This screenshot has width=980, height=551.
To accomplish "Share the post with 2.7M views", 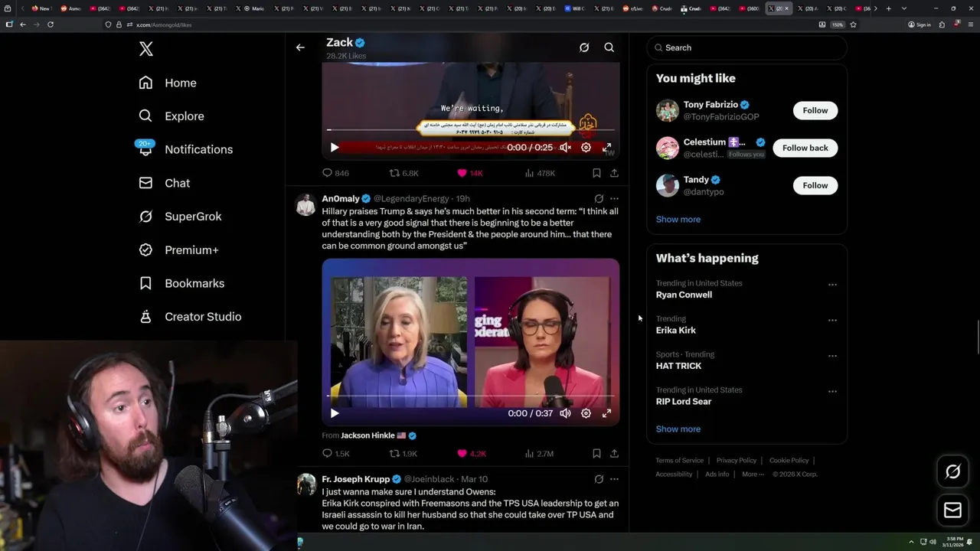I will (614, 453).
